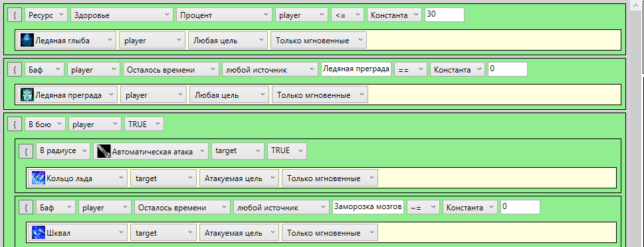
Task: Open Атакуемая цель dropdown in Кольцо льда row
Action: tap(239, 178)
